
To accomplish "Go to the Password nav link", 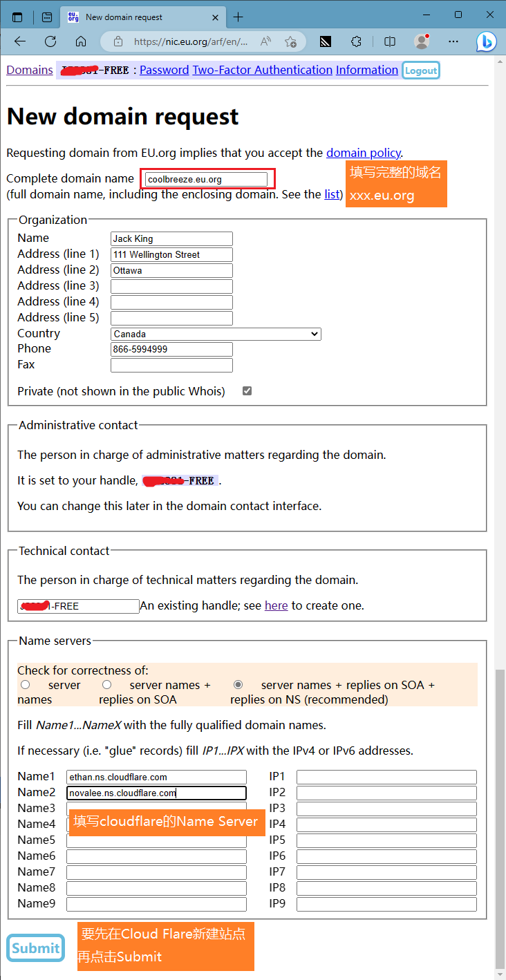I will tap(164, 70).
